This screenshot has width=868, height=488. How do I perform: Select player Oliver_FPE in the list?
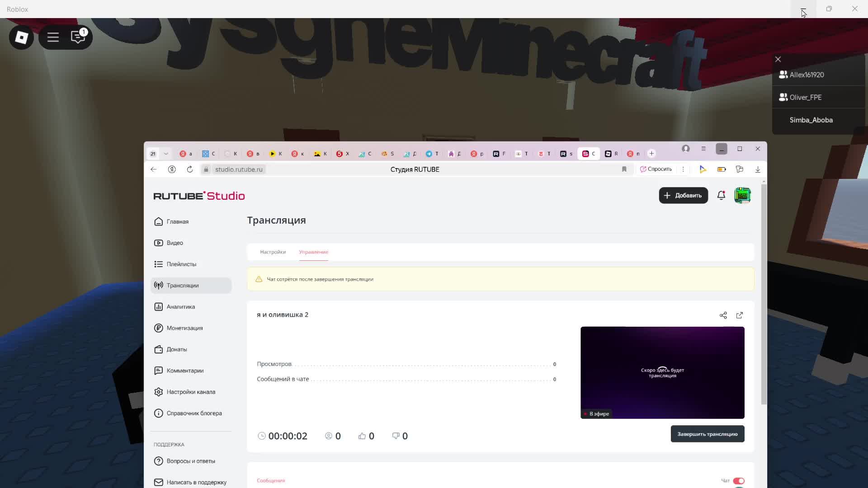(x=818, y=97)
